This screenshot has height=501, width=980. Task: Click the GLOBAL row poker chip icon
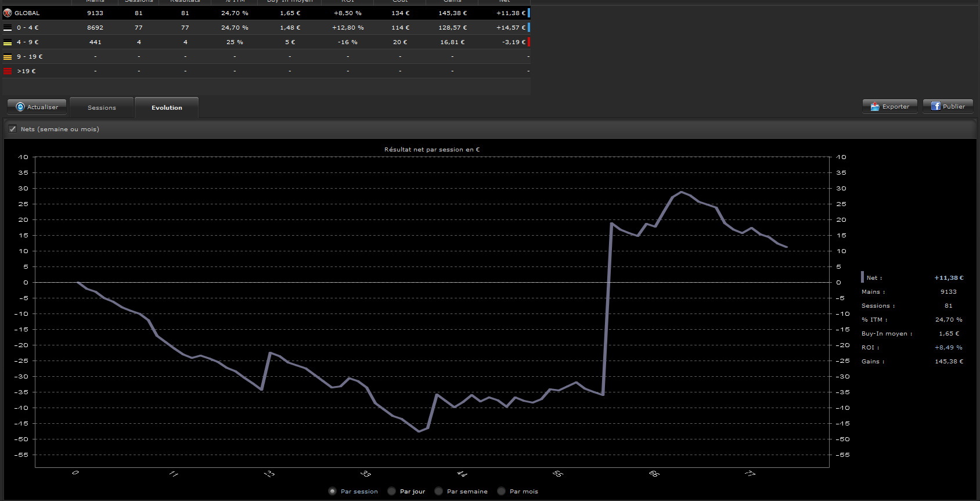pyautogui.click(x=8, y=13)
